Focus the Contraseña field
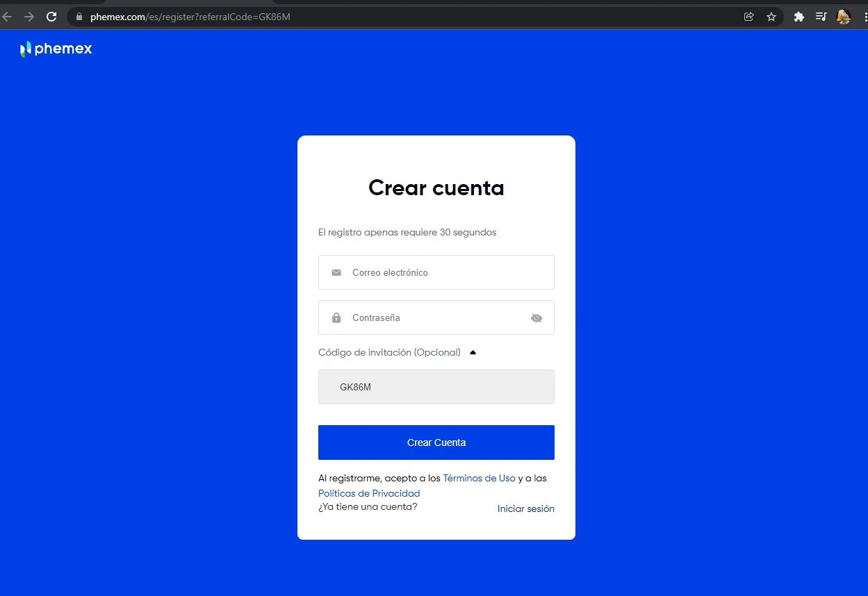 point(436,317)
